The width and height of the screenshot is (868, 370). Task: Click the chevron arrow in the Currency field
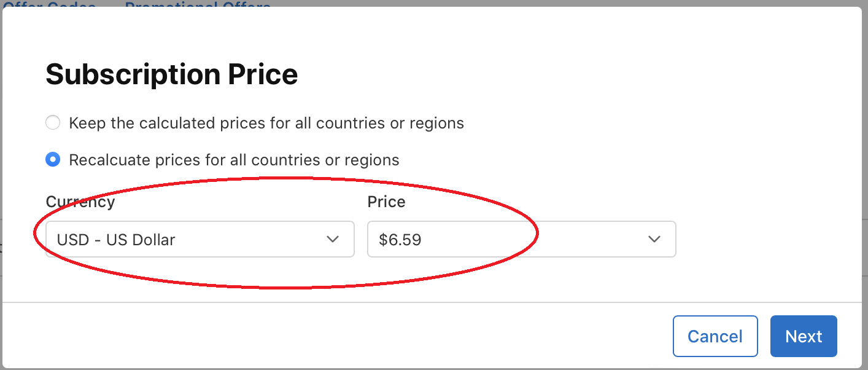[x=333, y=239]
